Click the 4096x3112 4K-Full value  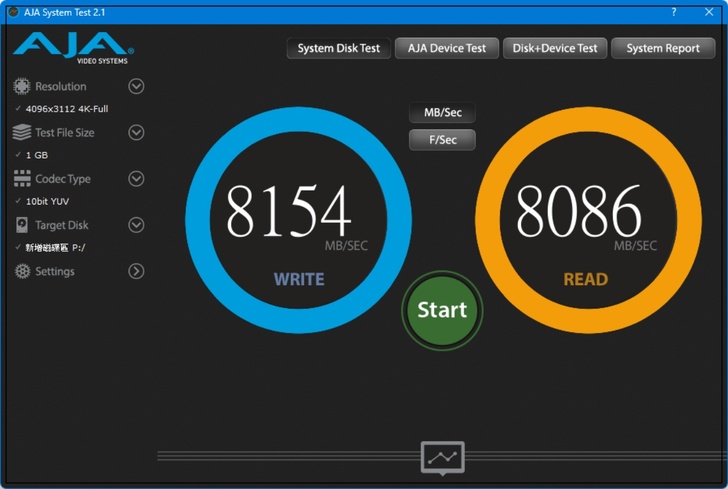point(67,109)
